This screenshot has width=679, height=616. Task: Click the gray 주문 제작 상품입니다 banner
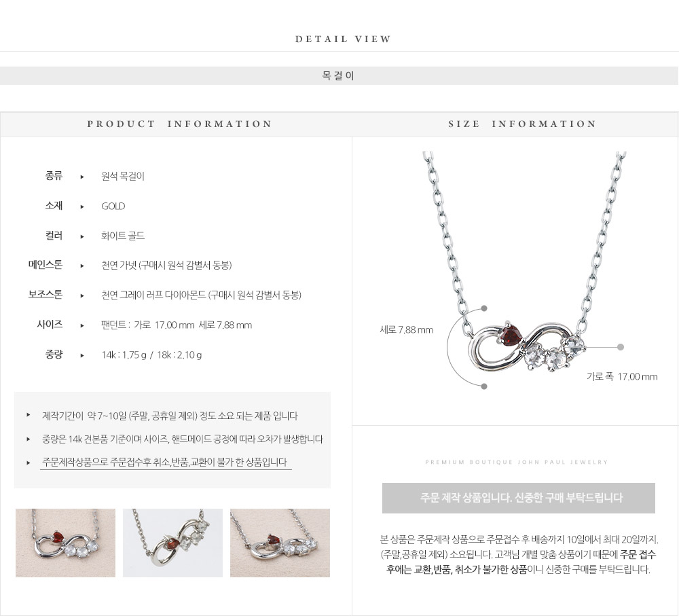pos(518,499)
